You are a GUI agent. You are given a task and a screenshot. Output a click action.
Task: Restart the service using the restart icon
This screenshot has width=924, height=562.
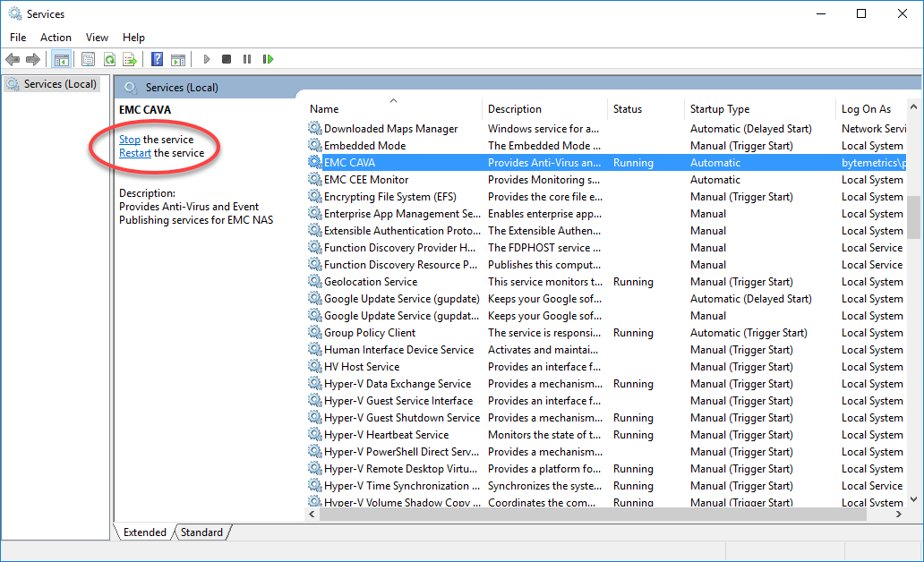[269, 59]
